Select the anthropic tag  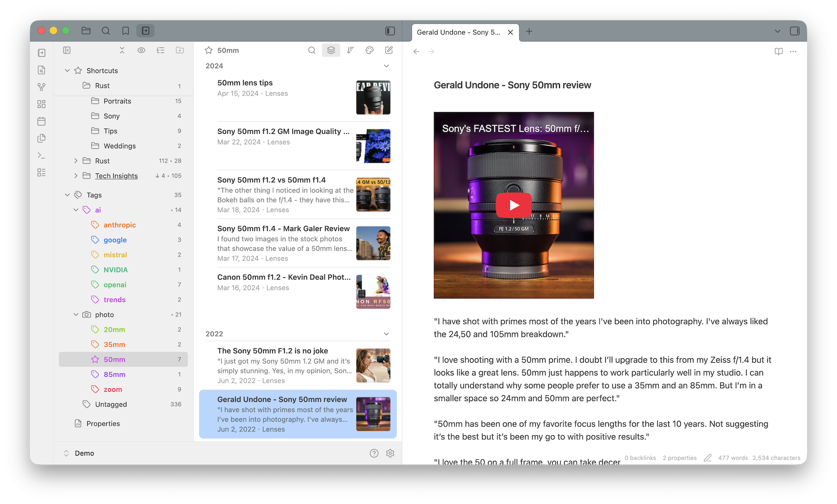click(x=123, y=225)
